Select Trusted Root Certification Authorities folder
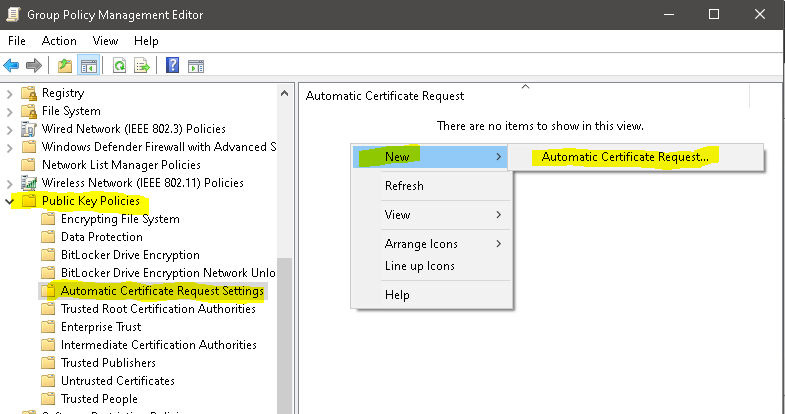 (158, 309)
